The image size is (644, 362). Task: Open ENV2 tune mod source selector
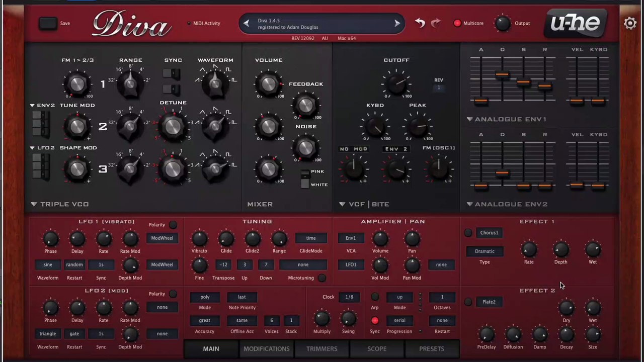pyautogui.click(x=42, y=105)
